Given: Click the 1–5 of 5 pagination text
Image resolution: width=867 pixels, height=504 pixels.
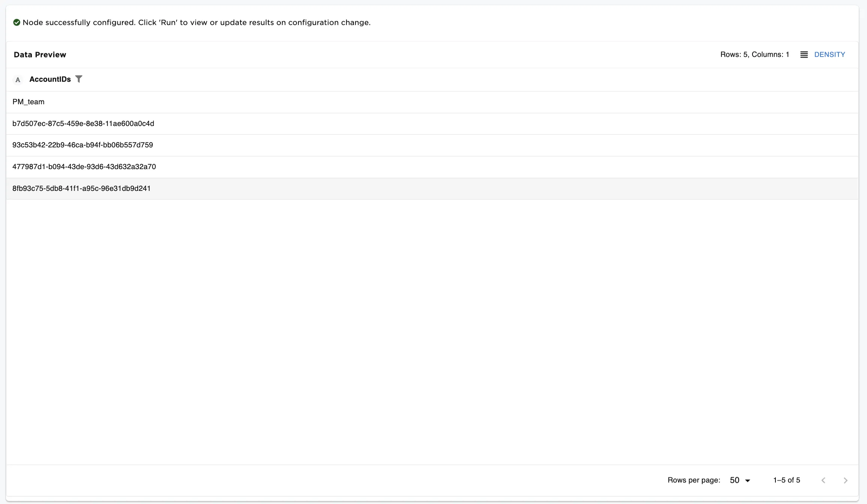Looking at the screenshot, I should (x=786, y=480).
